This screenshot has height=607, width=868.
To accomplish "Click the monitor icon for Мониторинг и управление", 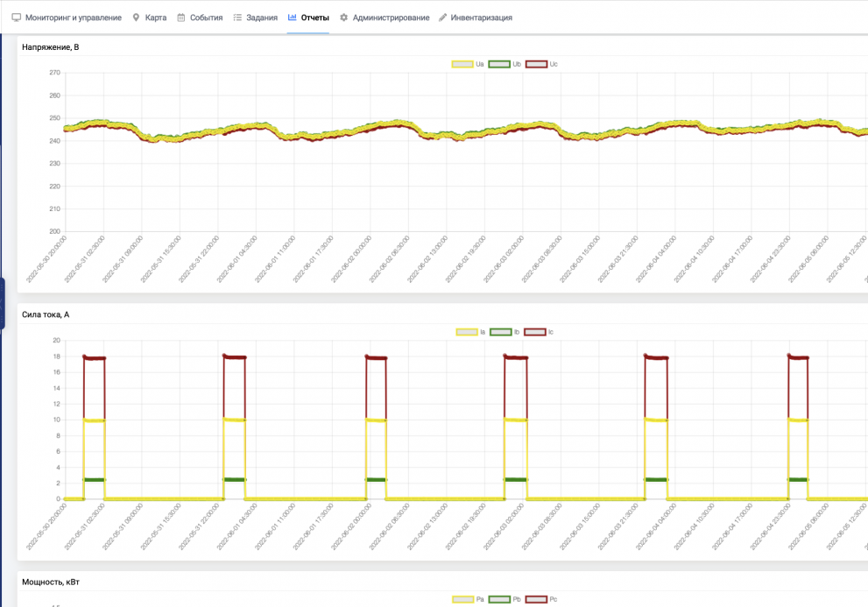I will coord(16,18).
